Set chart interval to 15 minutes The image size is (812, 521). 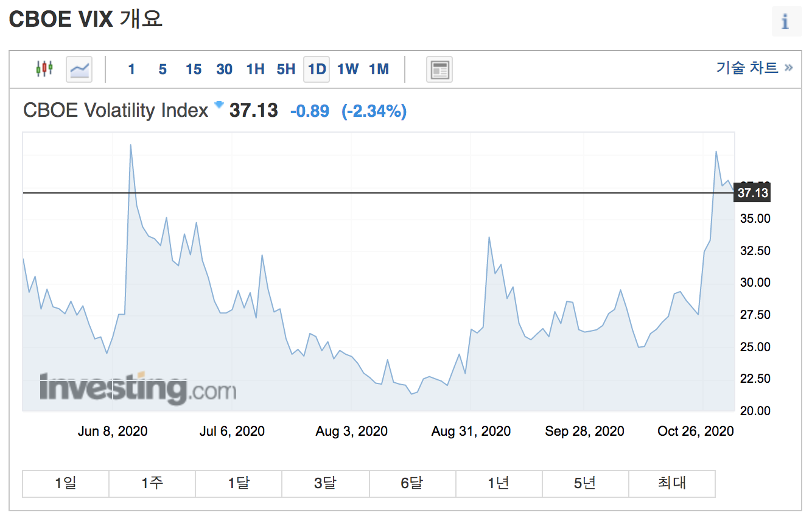click(x=194, y=69)
